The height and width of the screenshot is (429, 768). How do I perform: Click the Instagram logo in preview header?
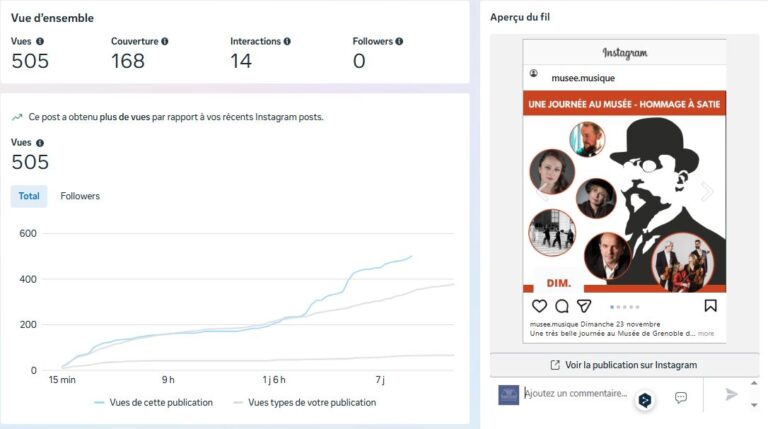coord(624,52)
